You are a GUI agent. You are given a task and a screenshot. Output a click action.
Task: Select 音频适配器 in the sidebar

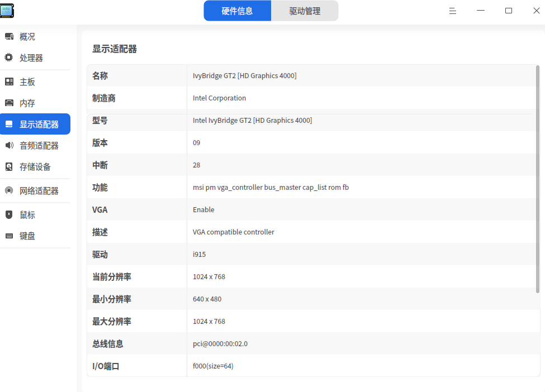(35, 146)
